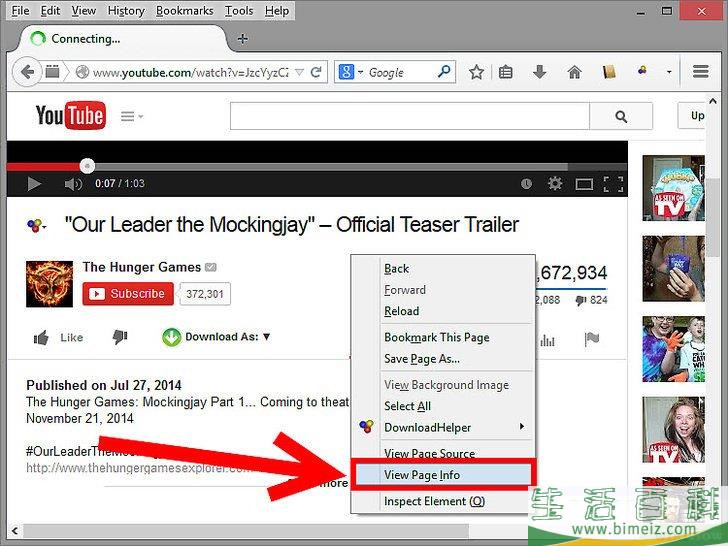Open the View menu
The height and width of the screenshot is (546, 728).
click(84, 11)
